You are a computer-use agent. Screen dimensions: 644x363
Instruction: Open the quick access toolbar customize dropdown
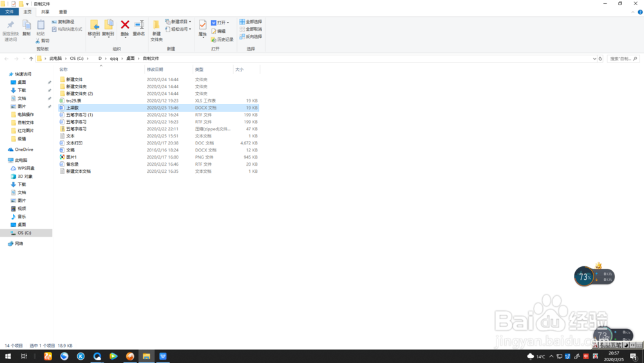(27, 4)
